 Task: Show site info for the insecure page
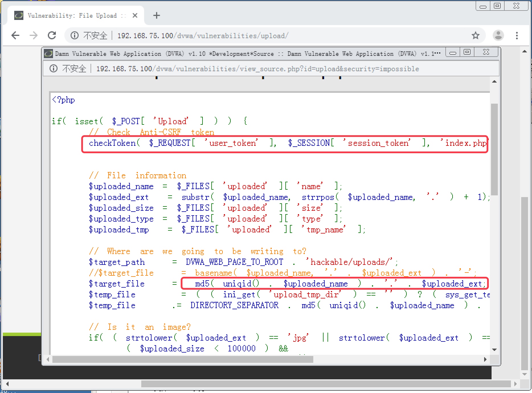75,36
